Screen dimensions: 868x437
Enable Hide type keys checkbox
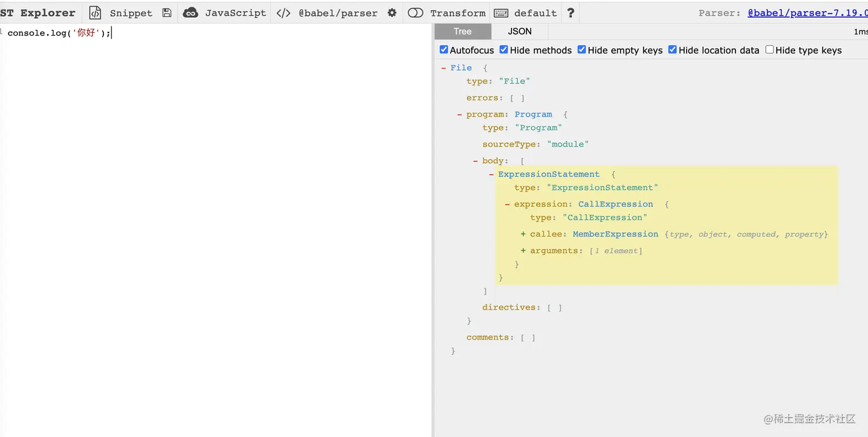(x=769, y=50)
